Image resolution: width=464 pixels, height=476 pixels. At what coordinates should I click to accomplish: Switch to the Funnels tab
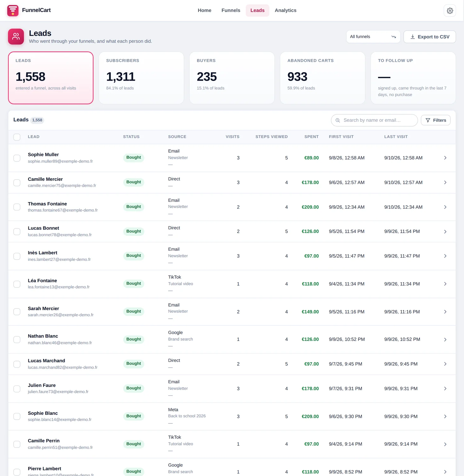(231, 11)
